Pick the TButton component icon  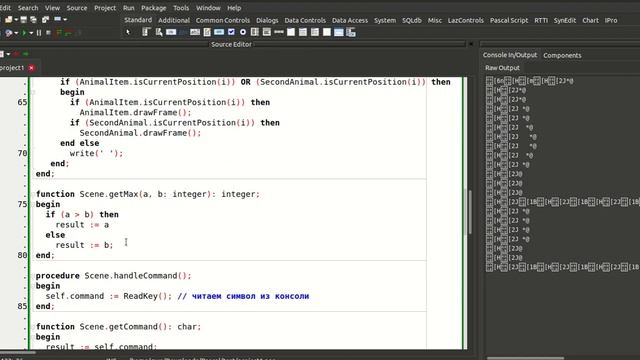click(x=171, y=32)
